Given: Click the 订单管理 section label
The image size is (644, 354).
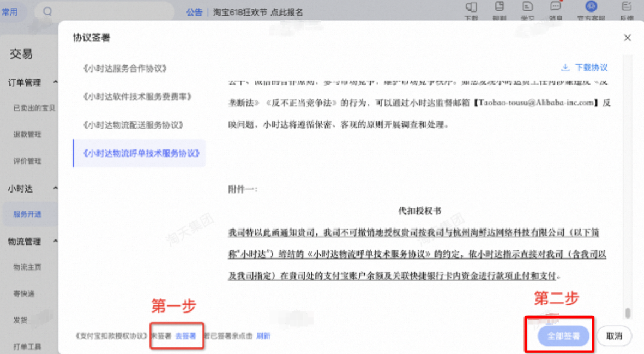Looking at the screenshot, I should [24, 82].
